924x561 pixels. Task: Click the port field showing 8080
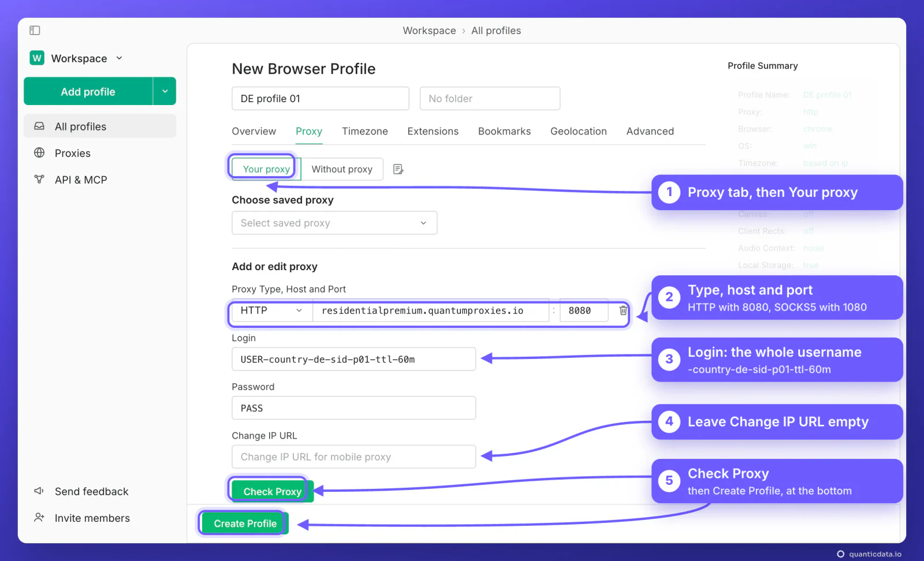(584, 311)
